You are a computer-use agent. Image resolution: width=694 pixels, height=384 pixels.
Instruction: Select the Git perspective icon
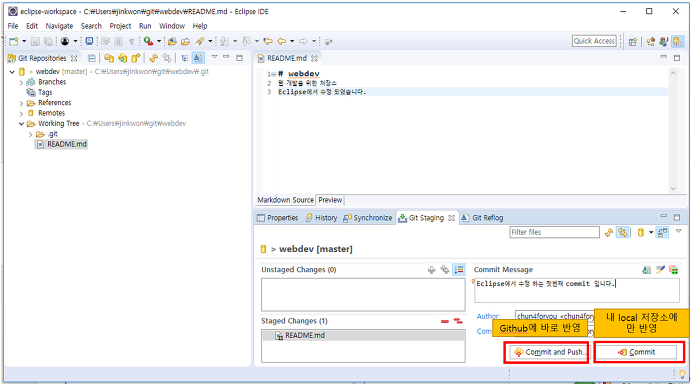click(x=678, y=42)
